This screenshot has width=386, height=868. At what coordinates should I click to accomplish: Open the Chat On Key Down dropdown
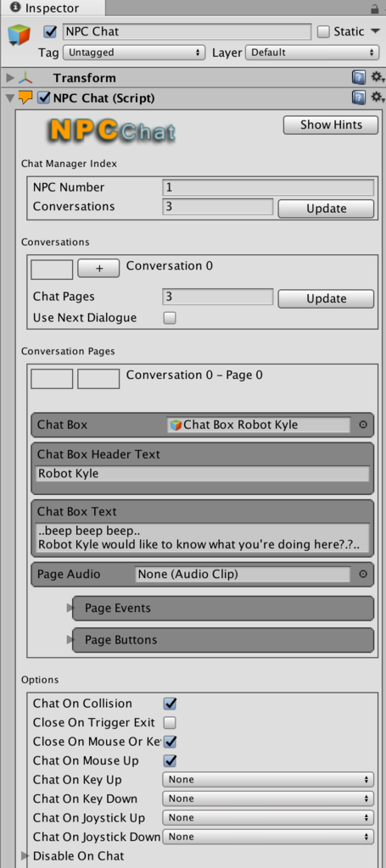(268, 798)
